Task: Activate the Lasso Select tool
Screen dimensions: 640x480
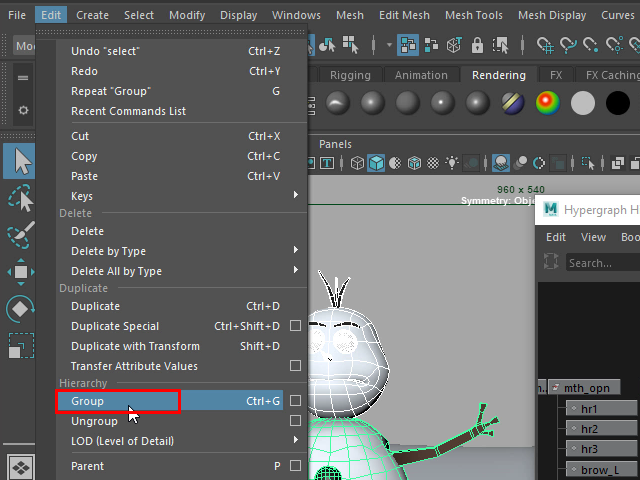Action: 21,198
